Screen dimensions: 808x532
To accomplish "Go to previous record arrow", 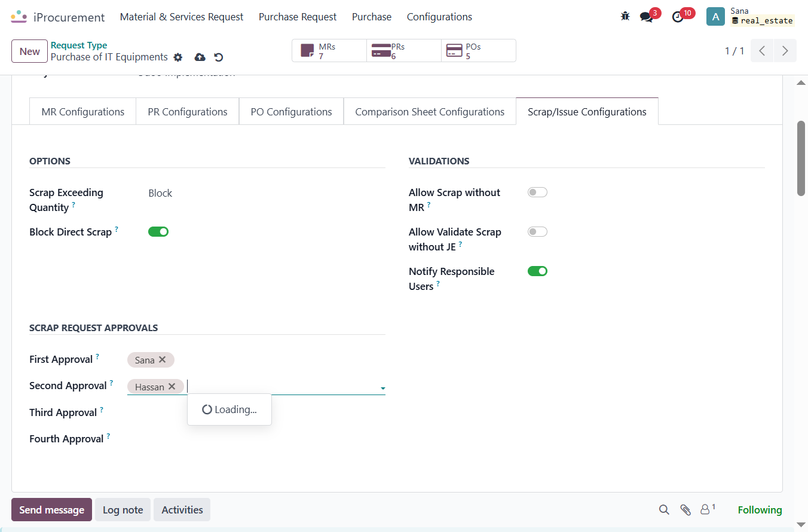I will (x=762, y=51).
